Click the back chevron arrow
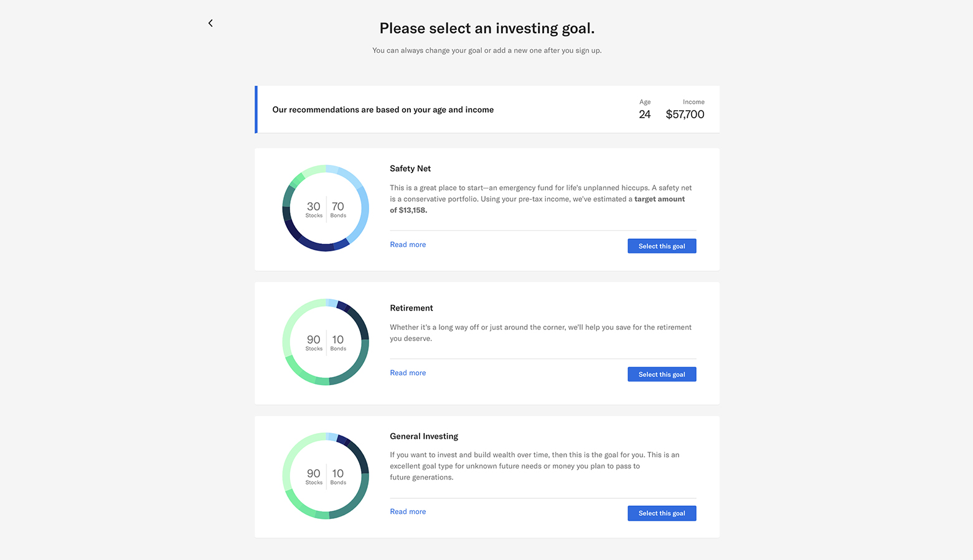 point(210,23)
